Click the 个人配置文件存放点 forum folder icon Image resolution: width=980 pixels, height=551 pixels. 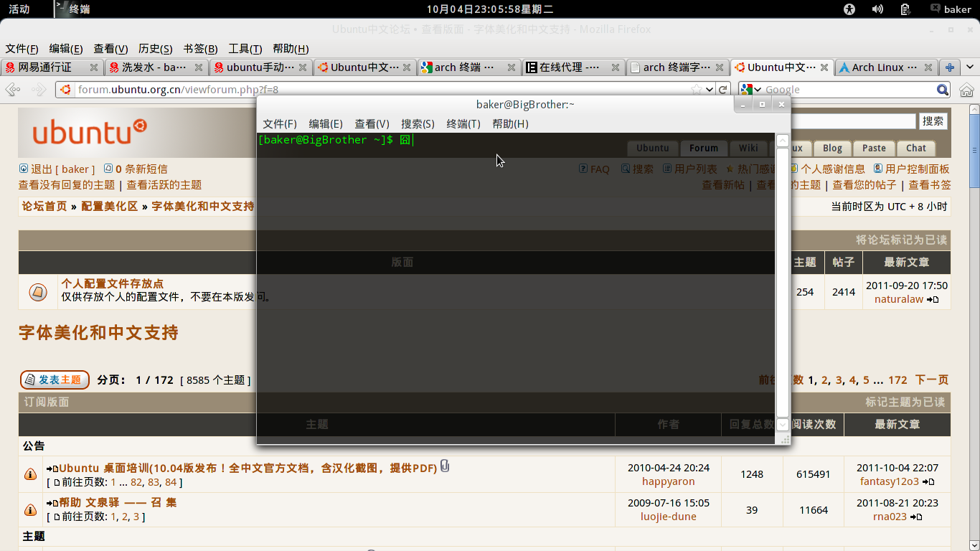click(x=38, y=292)
